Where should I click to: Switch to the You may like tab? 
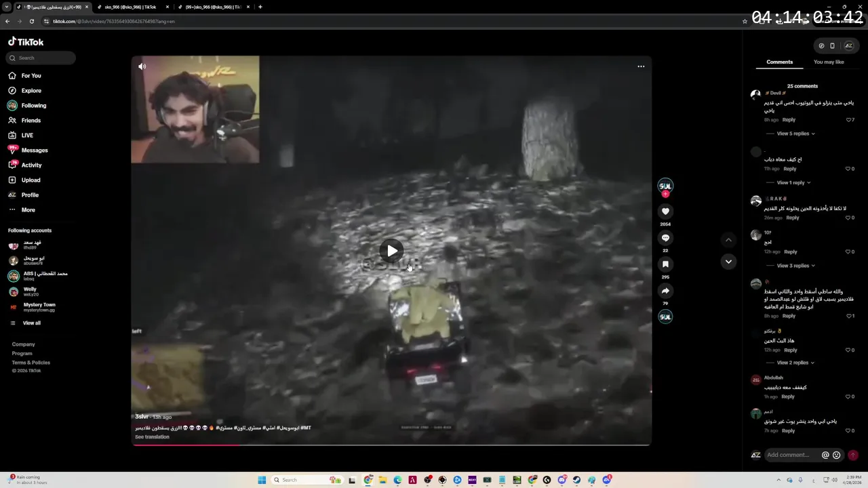point(829,62)
